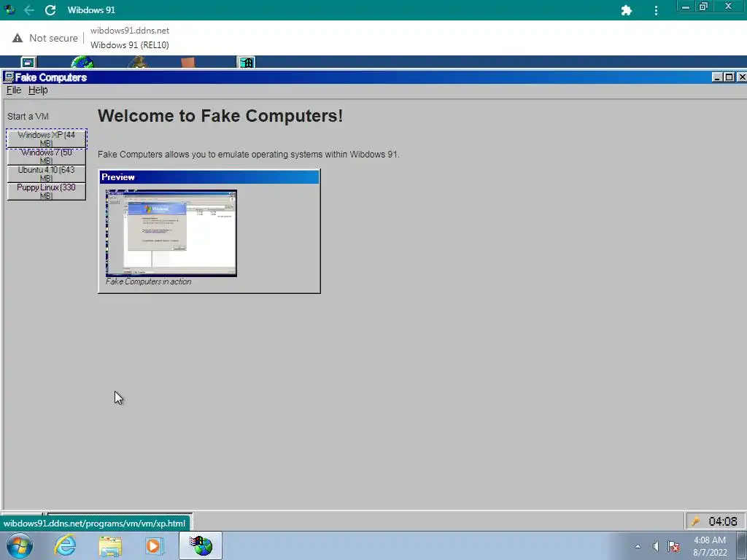
Task: Open the orange square desktop icon
Action: coord(188,62)
